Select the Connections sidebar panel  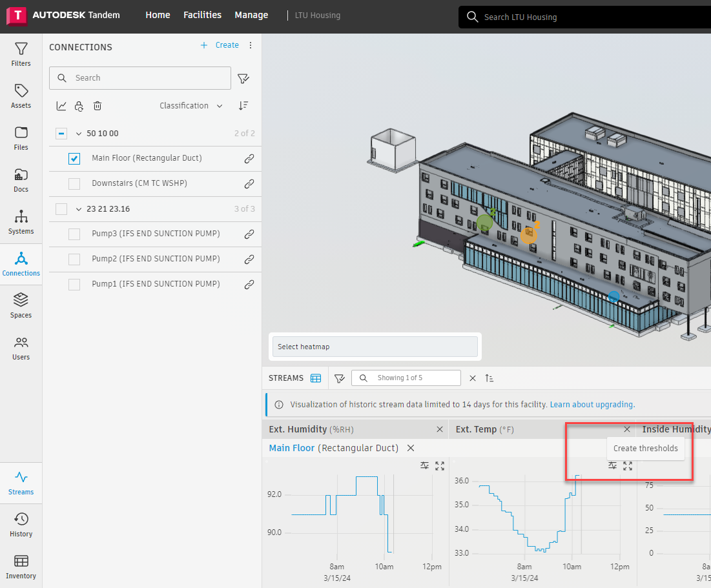point(21,264)
